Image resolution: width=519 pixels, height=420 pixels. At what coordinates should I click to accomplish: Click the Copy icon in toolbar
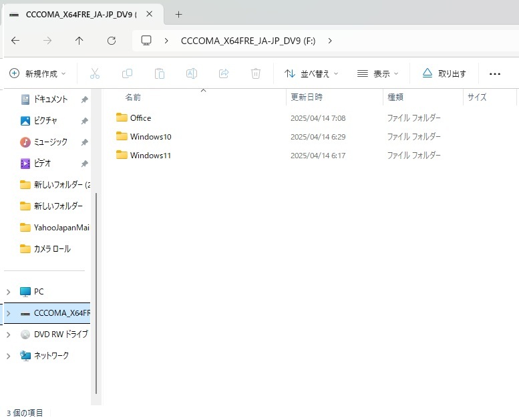click(x=127, y=73)
